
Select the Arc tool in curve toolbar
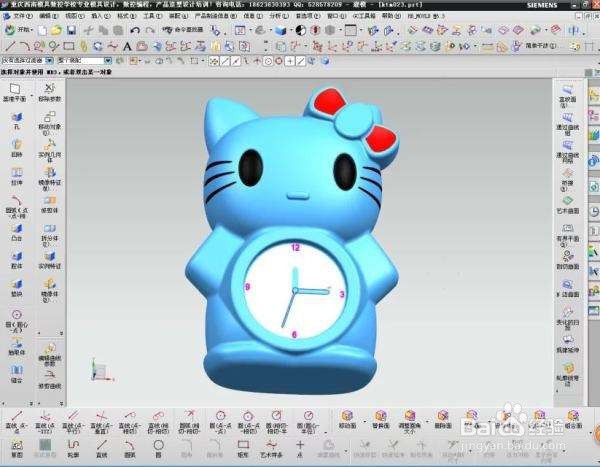[24, 46]
